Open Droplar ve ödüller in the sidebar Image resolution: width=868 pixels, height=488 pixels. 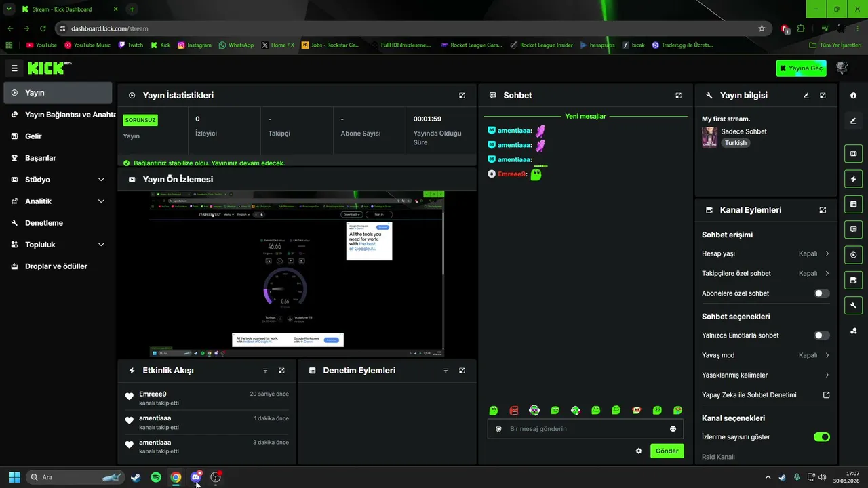click(x=58, y=266)
